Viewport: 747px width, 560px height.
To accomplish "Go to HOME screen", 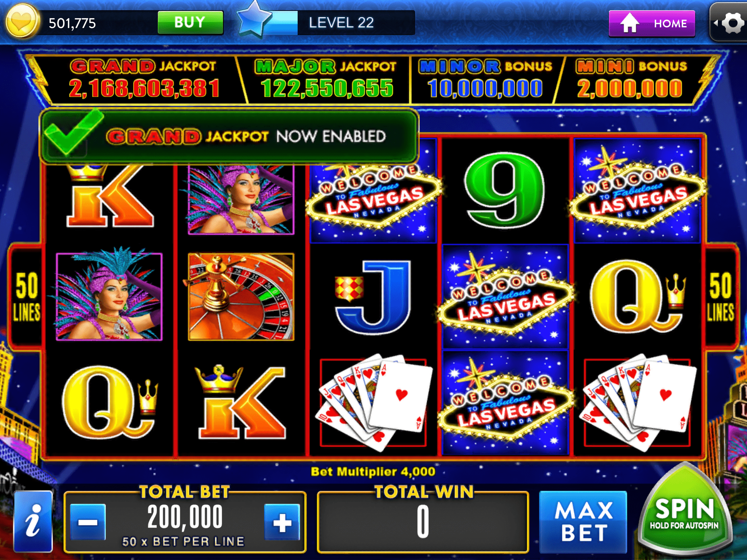I will (x=652, y=23).
